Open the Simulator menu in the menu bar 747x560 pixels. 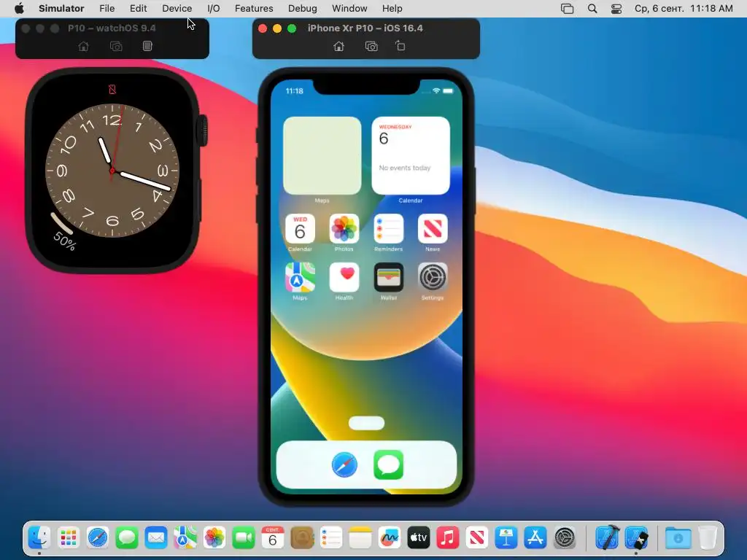tap(61, 9)
